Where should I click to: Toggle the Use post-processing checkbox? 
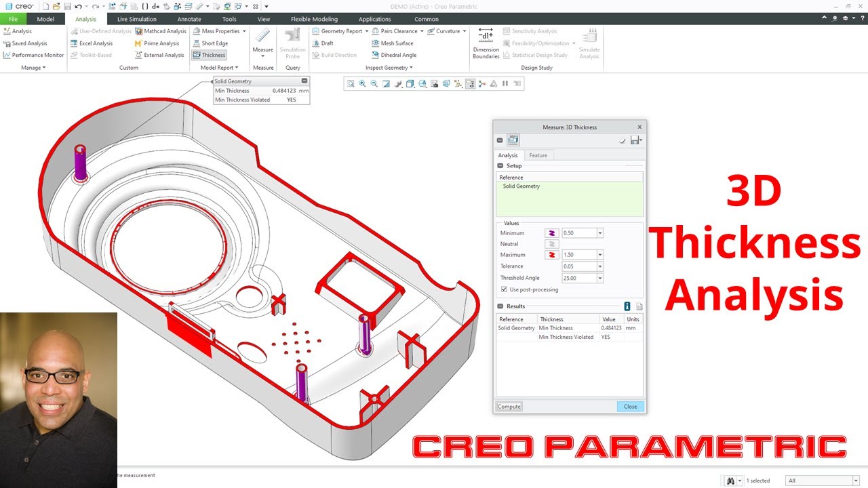(x=504, y=289)
